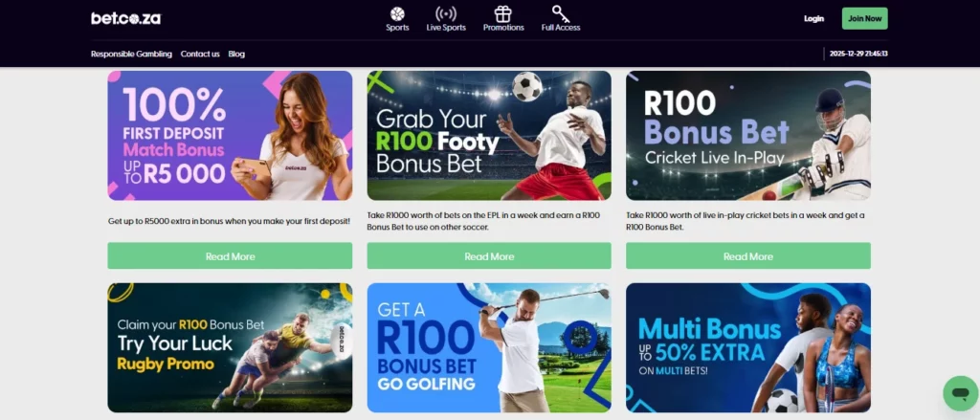
Task: Open the Try Your Luck Rugby Promo banner
Action: (230, 347)
